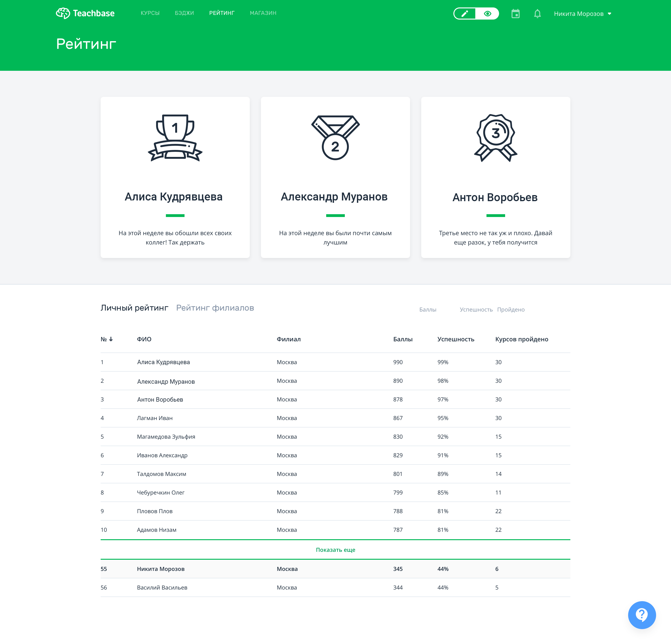This screenshot has height=644, width=671.
Task: Sort the table by Пройдено
Action: (511, 309)
